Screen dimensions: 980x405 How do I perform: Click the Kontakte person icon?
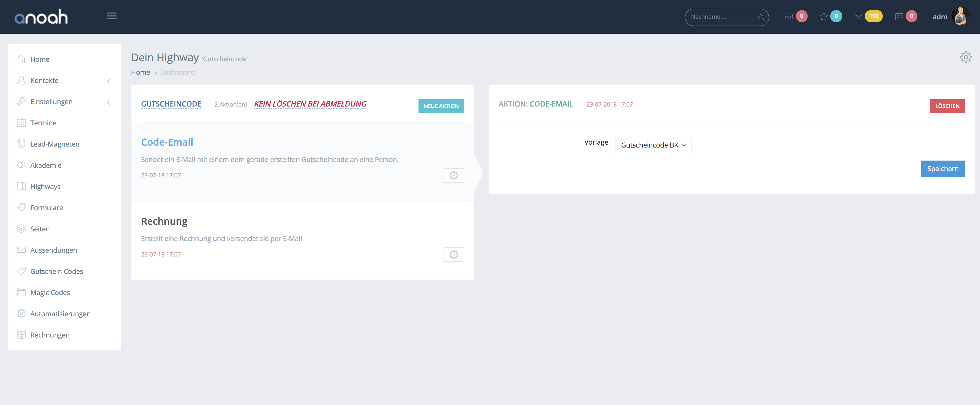(x=21, y=80)
